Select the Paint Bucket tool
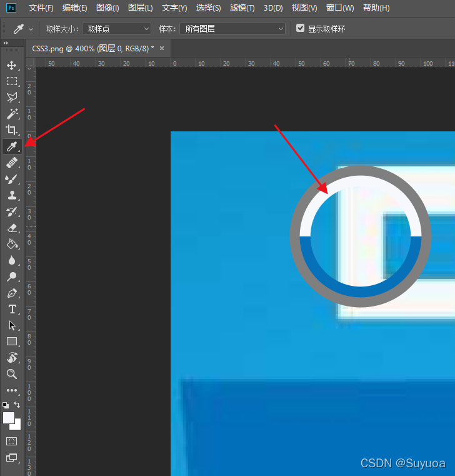The image size is (455, 476). [12, 244]
